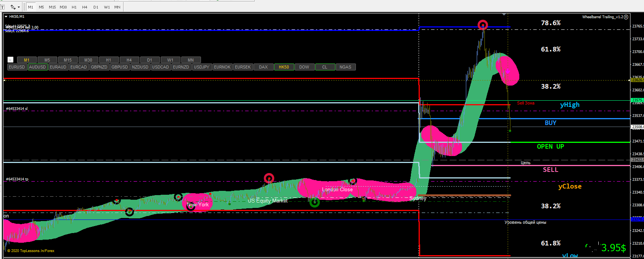Click the M5 panel button on chart
The width and height of the screenshot is (644, 259).
tap(47, 60)
